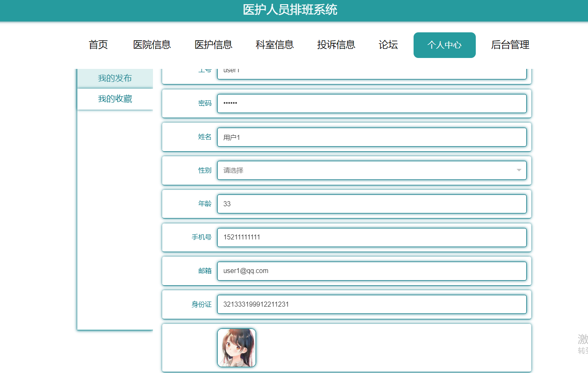Focus the 手机号 phone number field
Screen dimensions: 588x373
[x=372, y=237]
